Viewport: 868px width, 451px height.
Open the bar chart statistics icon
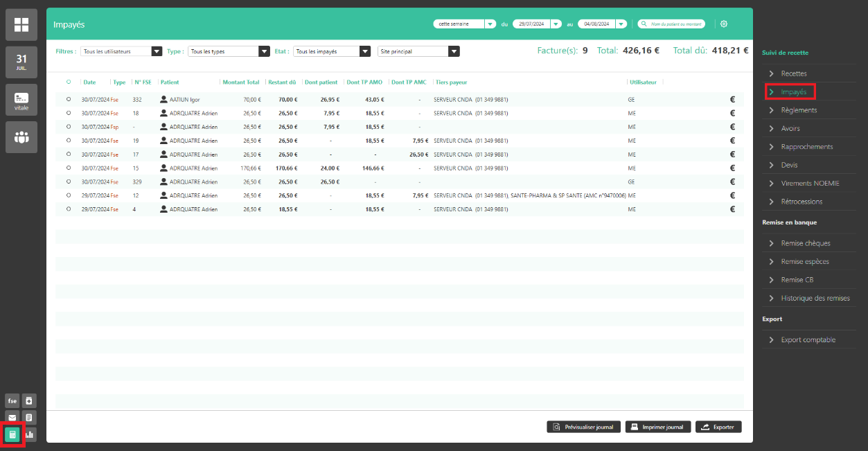(x=30, y=434)
